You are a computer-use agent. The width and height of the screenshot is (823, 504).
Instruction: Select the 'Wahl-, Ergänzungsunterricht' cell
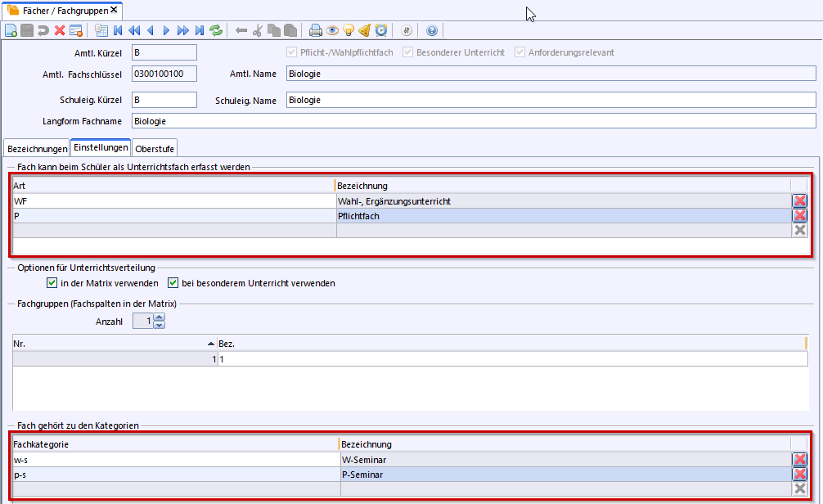(564, 201)
